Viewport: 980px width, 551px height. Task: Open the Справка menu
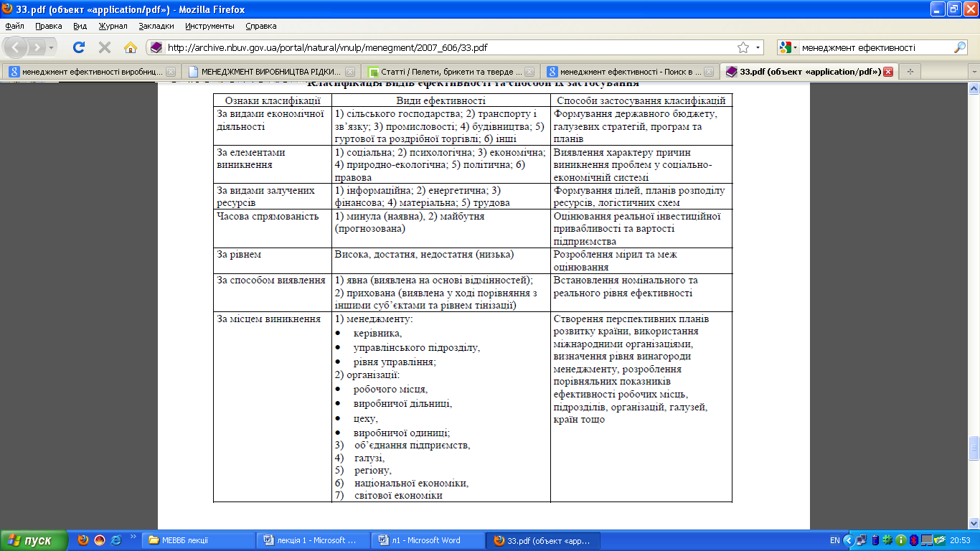(260, 26)
